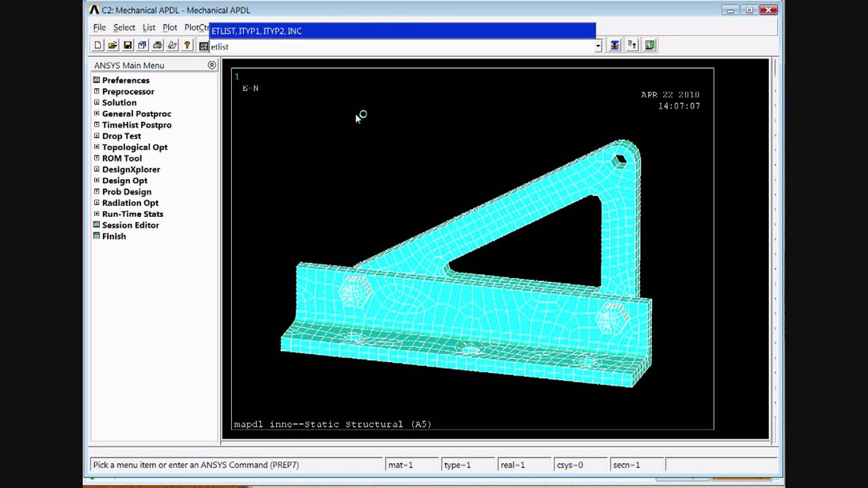Open the Session Editor label

[x=130, y=225]
